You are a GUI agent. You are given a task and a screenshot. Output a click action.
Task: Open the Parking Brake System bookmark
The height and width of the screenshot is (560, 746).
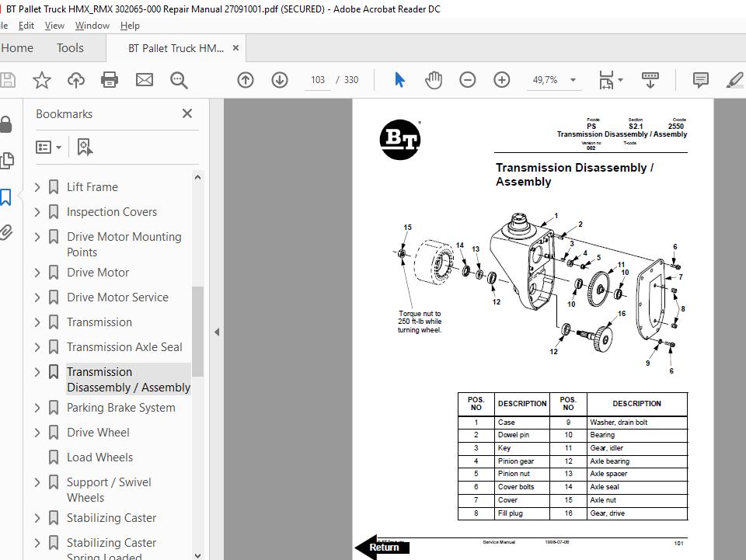[121, 408]
